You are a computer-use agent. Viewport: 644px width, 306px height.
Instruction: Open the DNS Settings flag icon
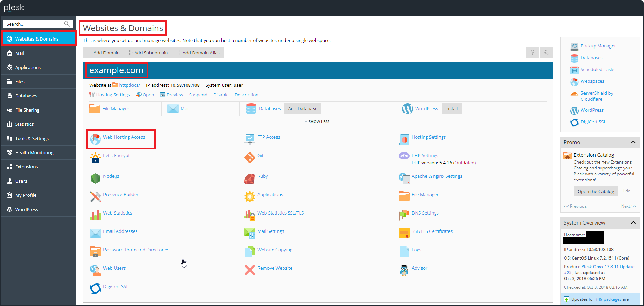point(404,215)
